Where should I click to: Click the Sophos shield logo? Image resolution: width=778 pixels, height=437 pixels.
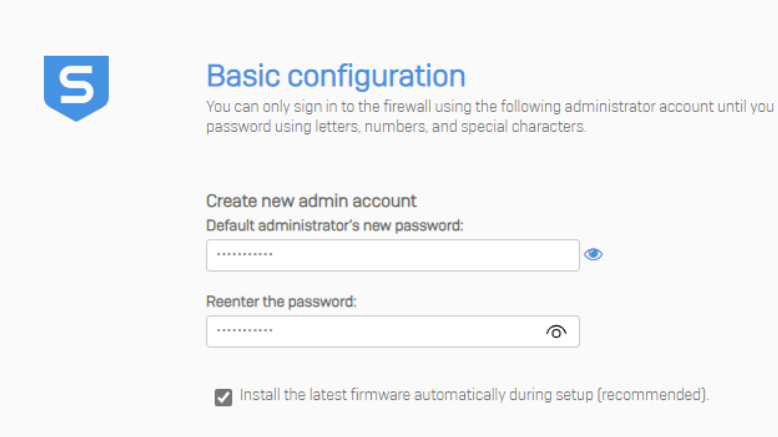(x=76, y=88)
